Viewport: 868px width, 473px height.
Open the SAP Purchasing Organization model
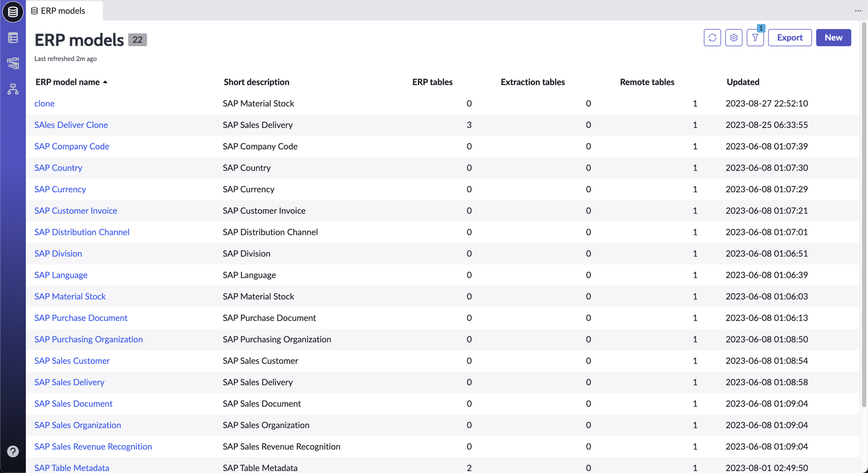point(89,339)
